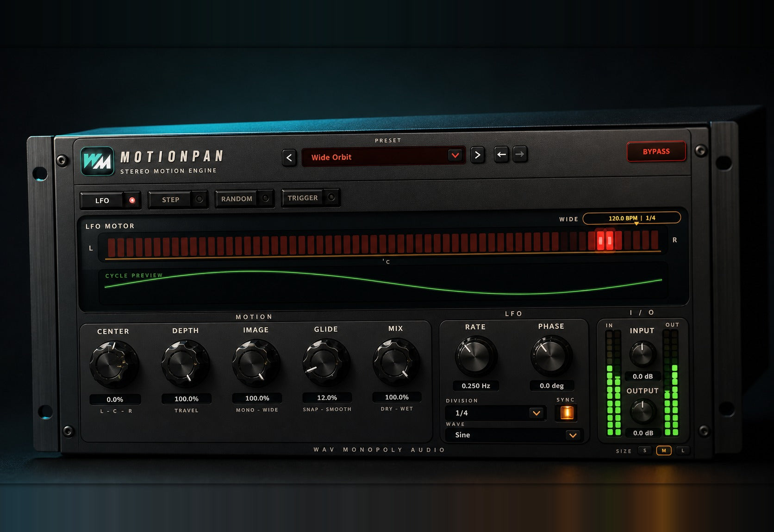Click the redo right-arrow button
Viewport: 774px width, 532px height.
(520, 154)
